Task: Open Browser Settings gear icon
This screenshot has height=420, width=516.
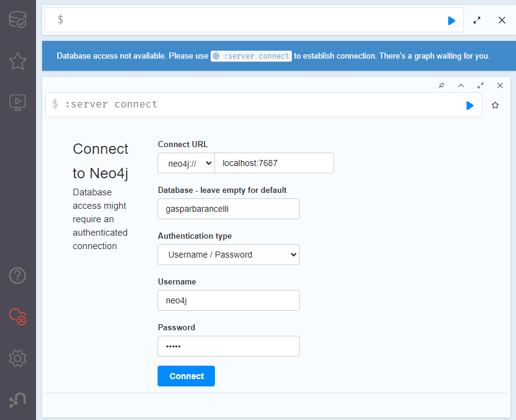Action: [18, 358]
